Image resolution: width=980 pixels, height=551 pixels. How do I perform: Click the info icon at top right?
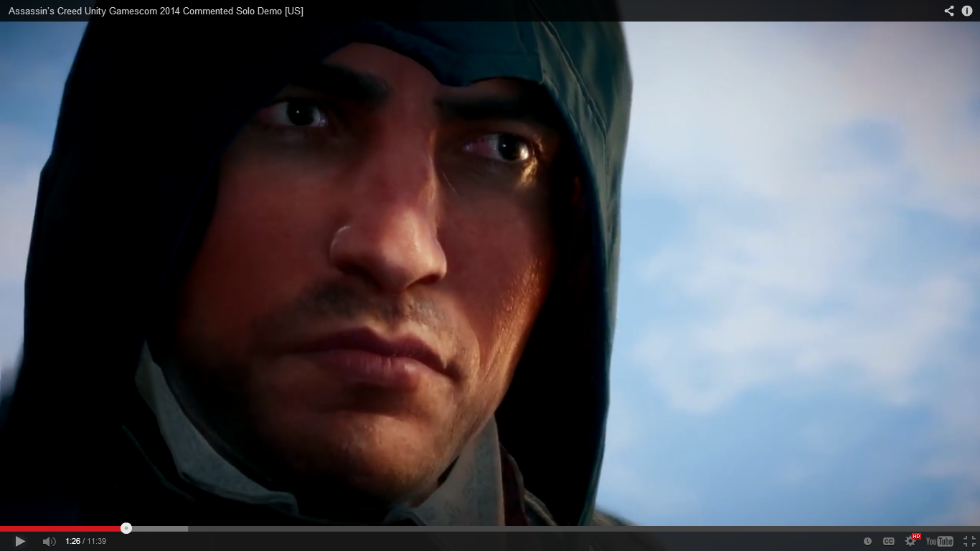(966, 11)
